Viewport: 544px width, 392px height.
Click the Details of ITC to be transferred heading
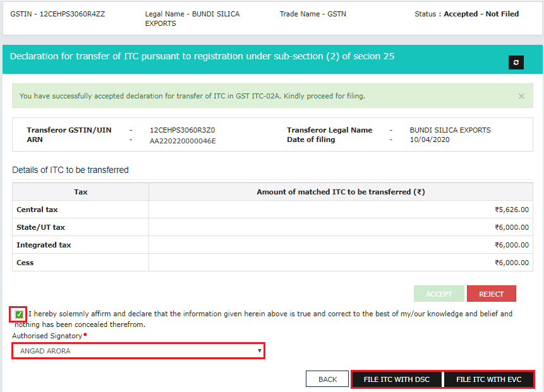tap(70, 170)
